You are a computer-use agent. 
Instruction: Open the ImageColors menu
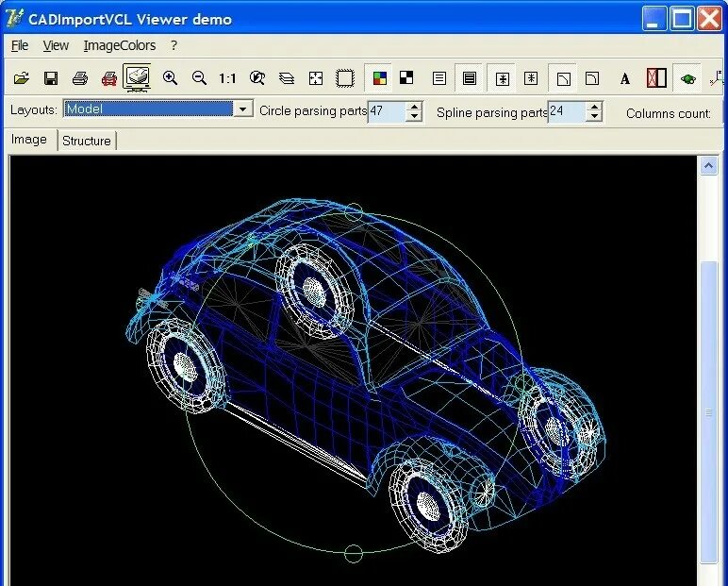coord(120,45)
